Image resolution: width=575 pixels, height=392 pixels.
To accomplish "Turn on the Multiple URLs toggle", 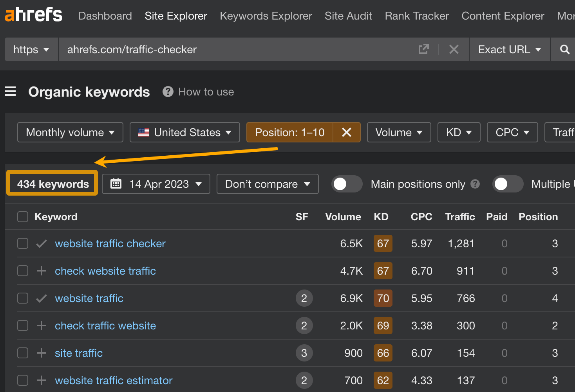I will (508, 184).
